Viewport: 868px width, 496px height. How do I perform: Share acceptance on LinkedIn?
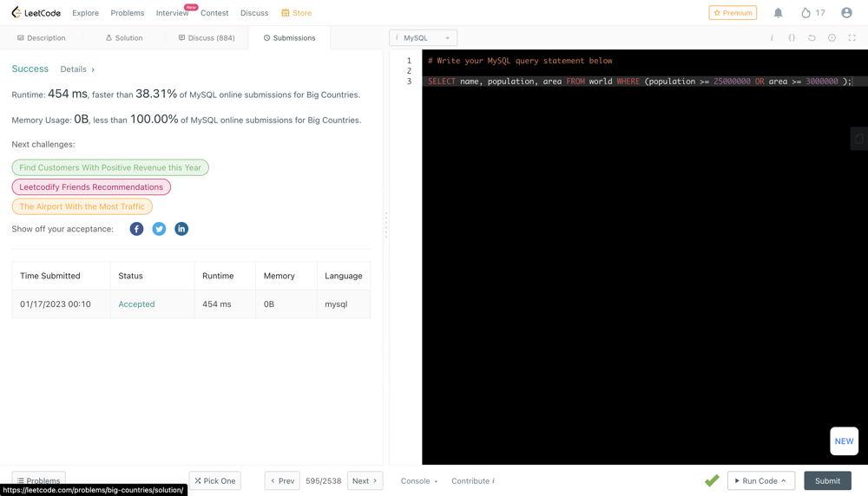pyautogui.click(x=181, y=229)
